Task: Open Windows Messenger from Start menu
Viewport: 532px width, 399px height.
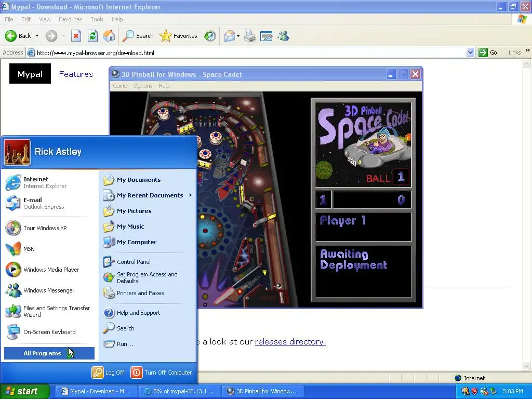Action: click(x=49, y=290)
